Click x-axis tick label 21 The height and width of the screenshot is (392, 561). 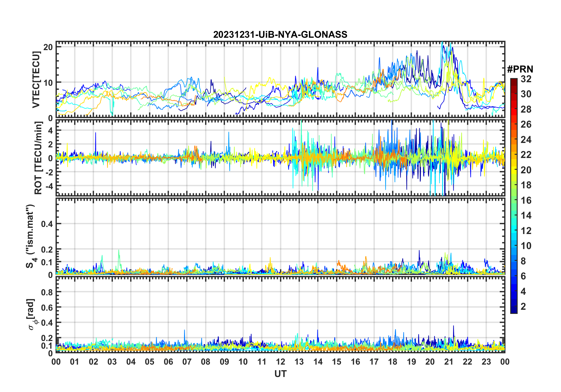pos(449,362)
